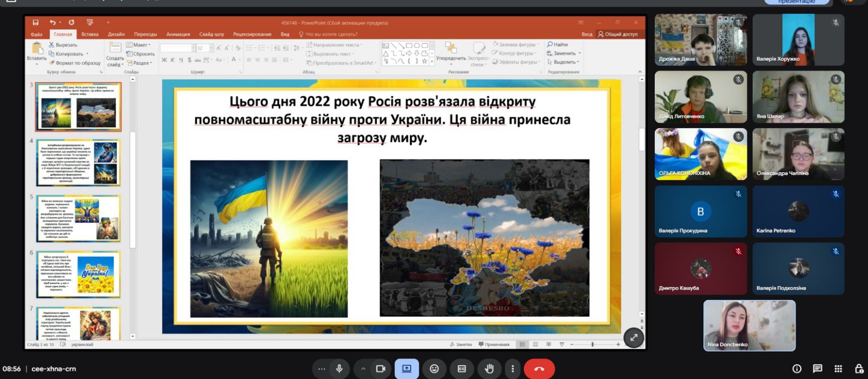Open the Анимация ribbon tab
868x379 pixels.
coord(178,34)
